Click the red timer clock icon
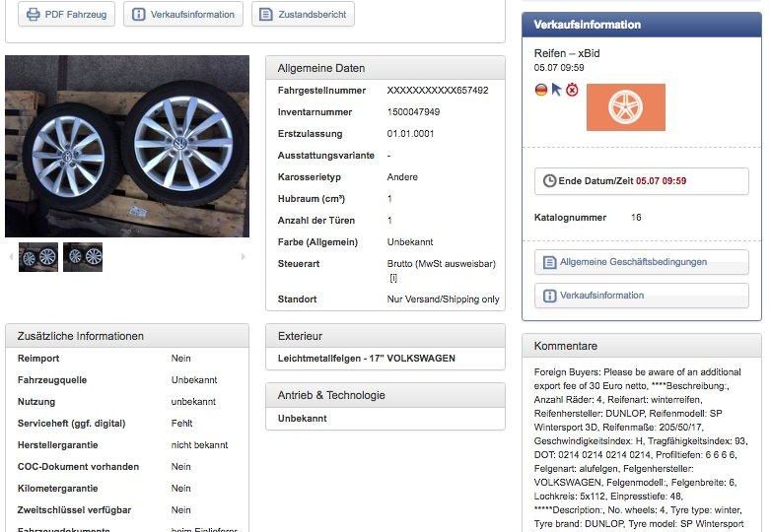The height and width of the screenshot is (532, 770). [572, 90]
